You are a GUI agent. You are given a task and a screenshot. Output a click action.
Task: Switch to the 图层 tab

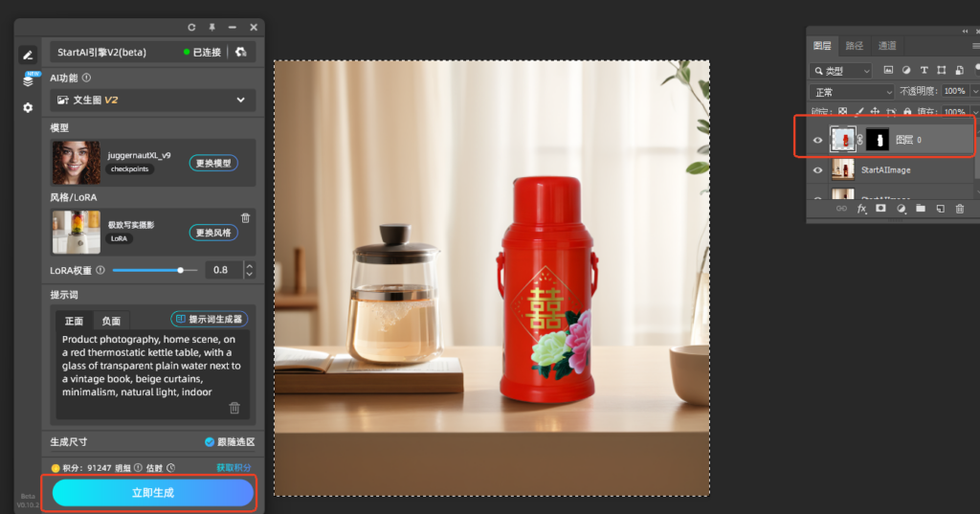pyautogui.click(x=822, y=46)
